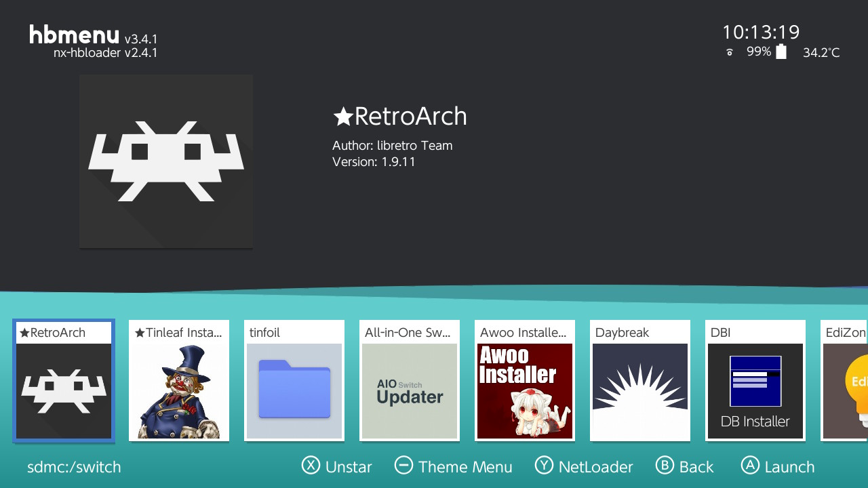The height and width of the screenshot is (488, 868).
Task: Select the Awoo Installer tile
Action: click(x=525, y=381)
